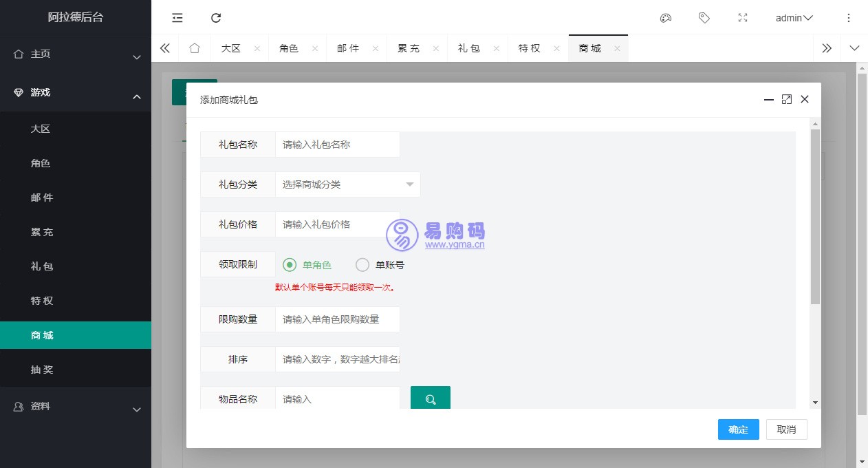Toggle fullscreen mode icon
This screenshot has height=468, width=868.
742,18
